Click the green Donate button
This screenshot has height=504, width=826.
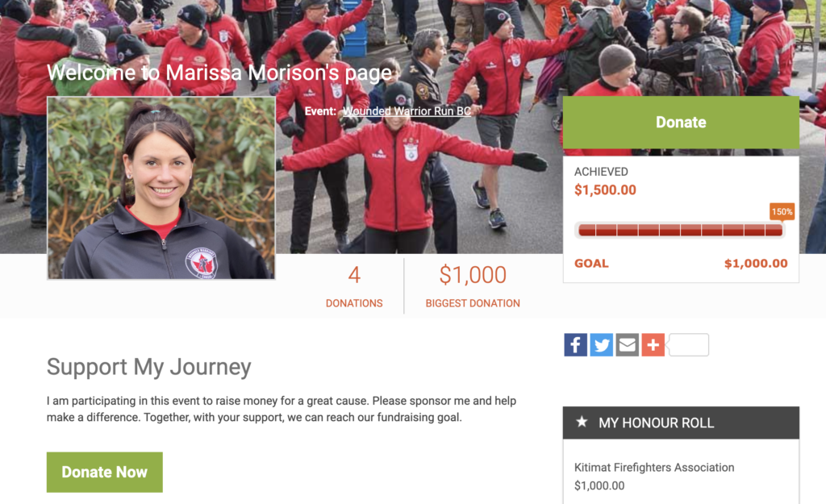click(x=681, y=123)
